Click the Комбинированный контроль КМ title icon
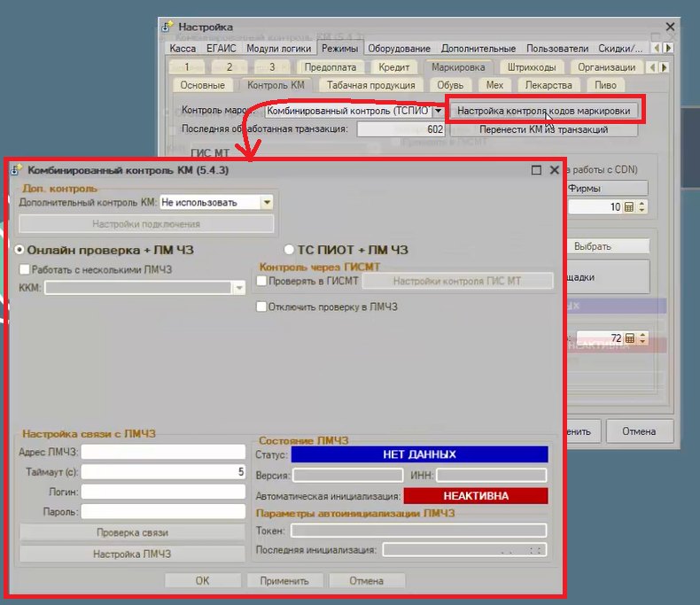This screenshot has width=700, height=605. (x=17, y=170)
